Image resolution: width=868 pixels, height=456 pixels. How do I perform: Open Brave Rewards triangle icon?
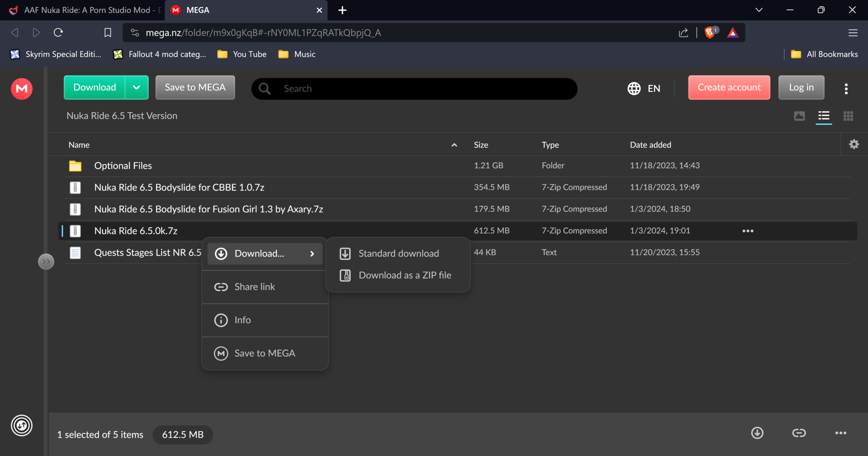(x=733, y=33)
